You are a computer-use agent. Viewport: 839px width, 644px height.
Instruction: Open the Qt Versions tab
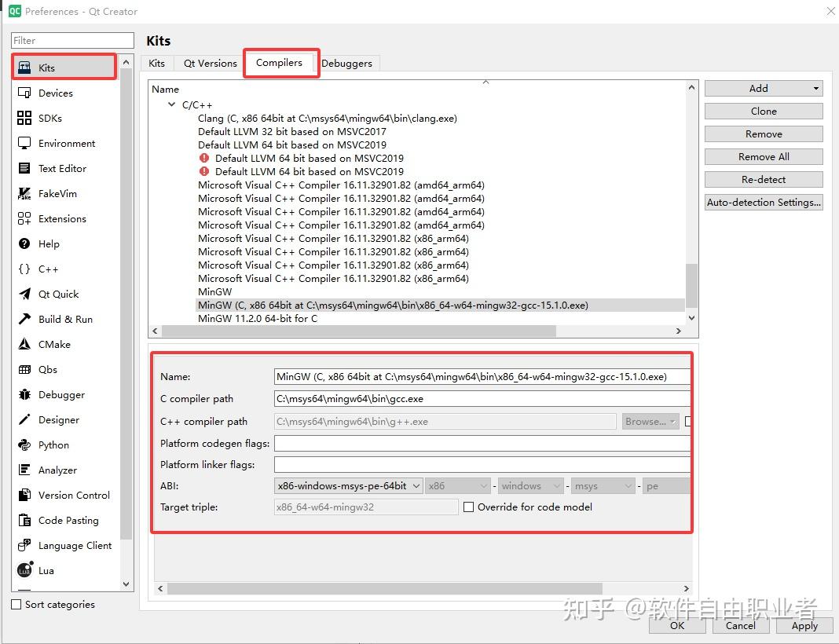209,63
